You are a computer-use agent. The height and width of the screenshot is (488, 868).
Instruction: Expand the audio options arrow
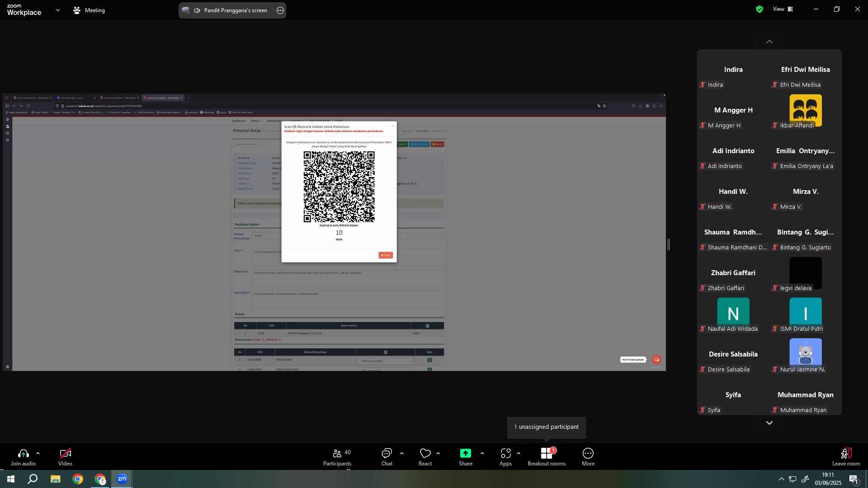(38, 453)
